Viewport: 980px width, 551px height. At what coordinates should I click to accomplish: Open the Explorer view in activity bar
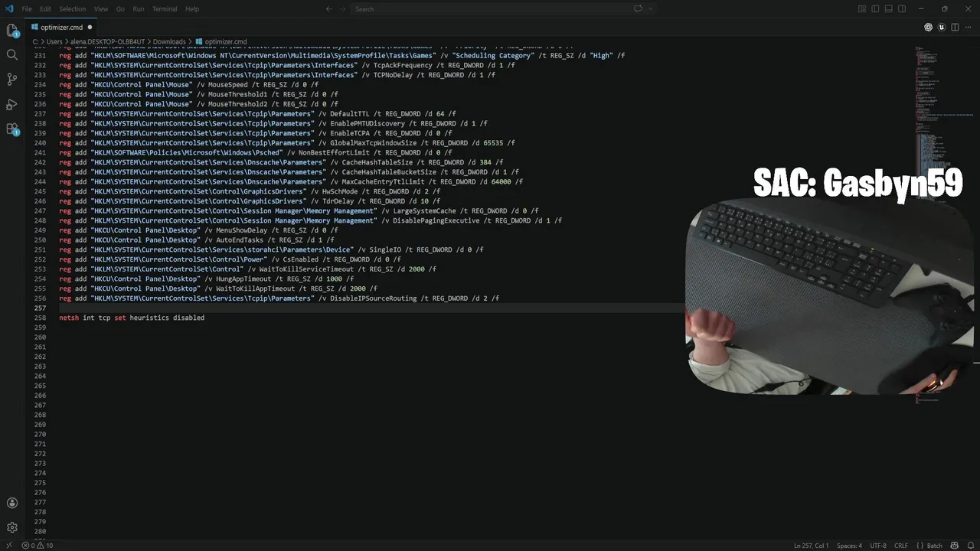(12, 31)
